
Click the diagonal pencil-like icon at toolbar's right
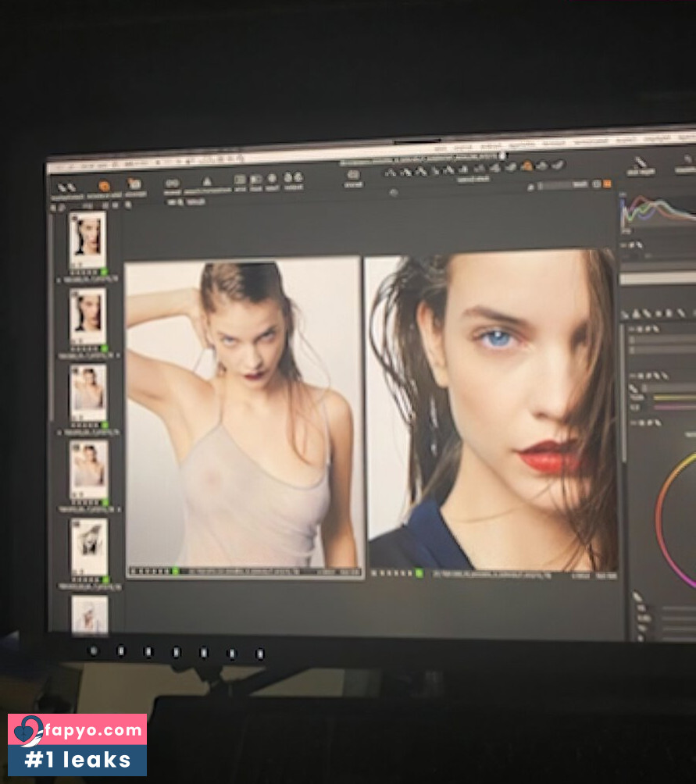(640, 162)
